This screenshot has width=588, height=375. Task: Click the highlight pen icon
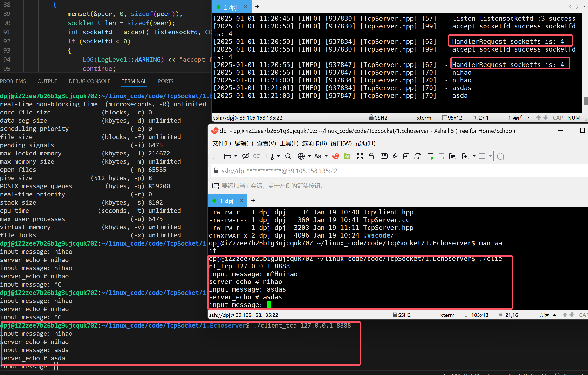tap(395, 156)
